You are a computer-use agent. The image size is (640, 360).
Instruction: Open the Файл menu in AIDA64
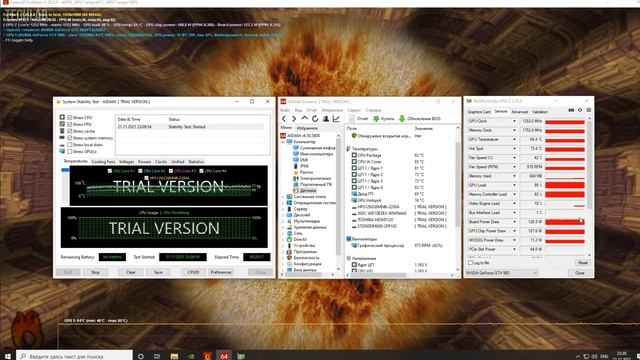(285, 110)
